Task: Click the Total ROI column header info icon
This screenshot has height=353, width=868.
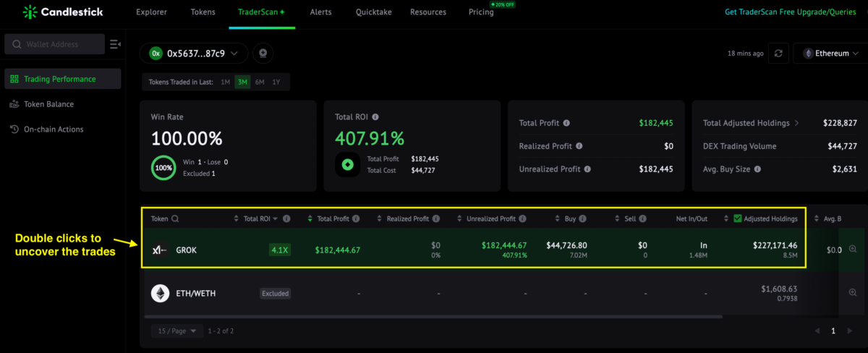Action: click(x=286, y=218)
